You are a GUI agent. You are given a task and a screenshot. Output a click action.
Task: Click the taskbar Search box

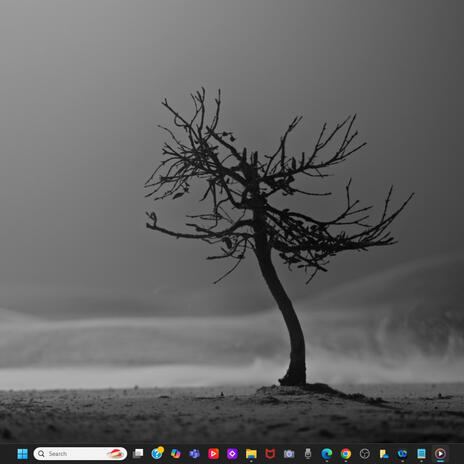coord(80,454)
